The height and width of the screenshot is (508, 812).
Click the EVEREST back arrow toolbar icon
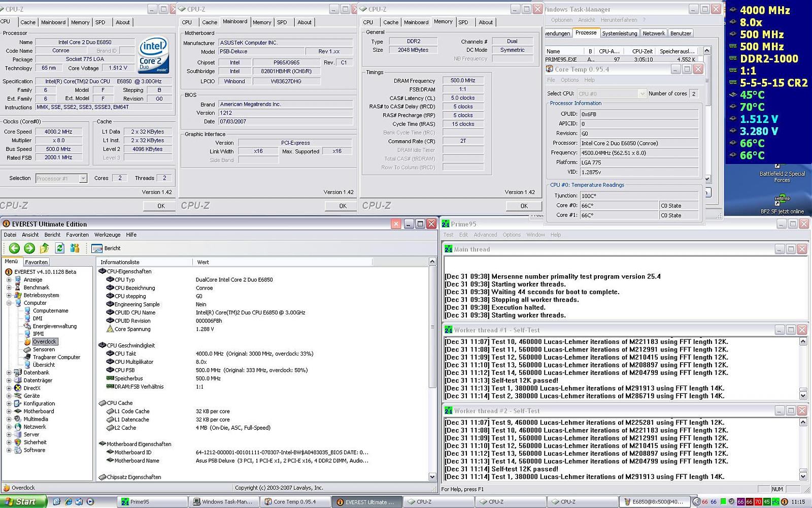pos(14,248)
